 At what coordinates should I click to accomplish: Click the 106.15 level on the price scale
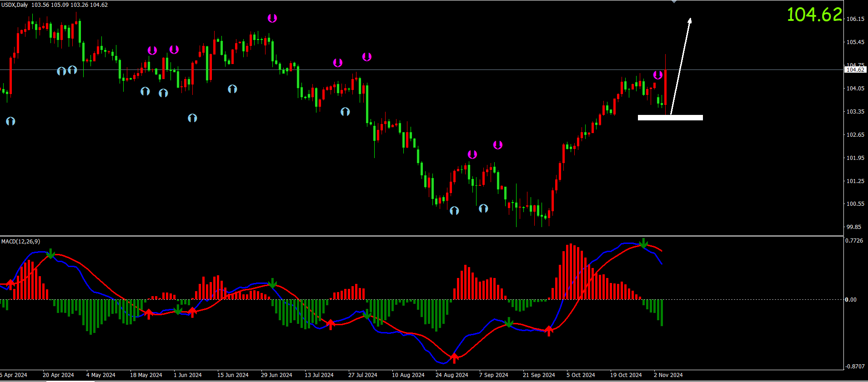click(855, 19)
